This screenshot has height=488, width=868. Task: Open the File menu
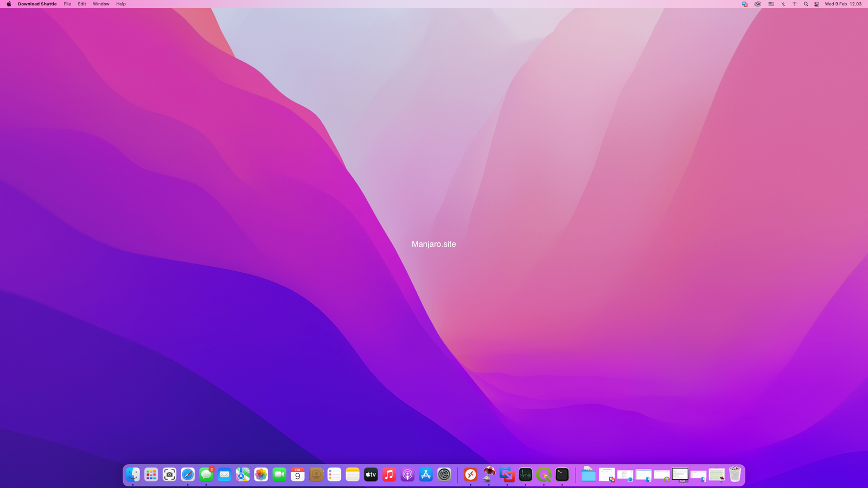(x=67, y=4)
